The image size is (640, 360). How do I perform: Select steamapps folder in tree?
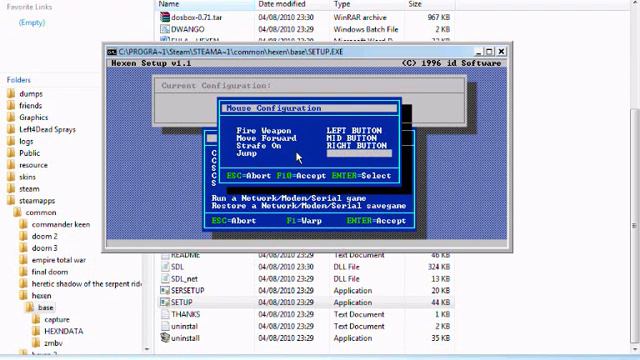(x=37, y=200)
